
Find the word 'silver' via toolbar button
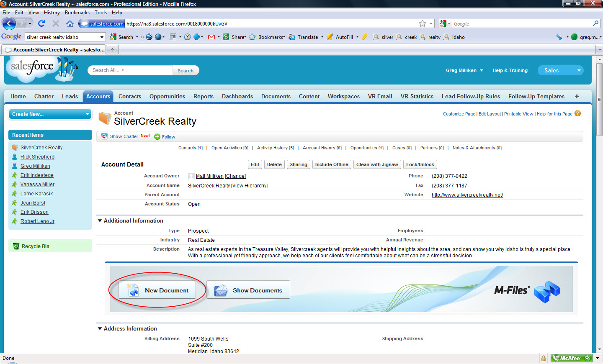point(383,37)
